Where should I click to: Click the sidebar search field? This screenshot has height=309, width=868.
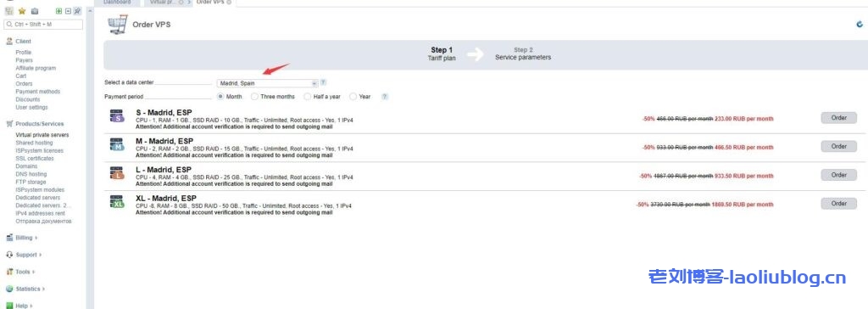(43, 25)
